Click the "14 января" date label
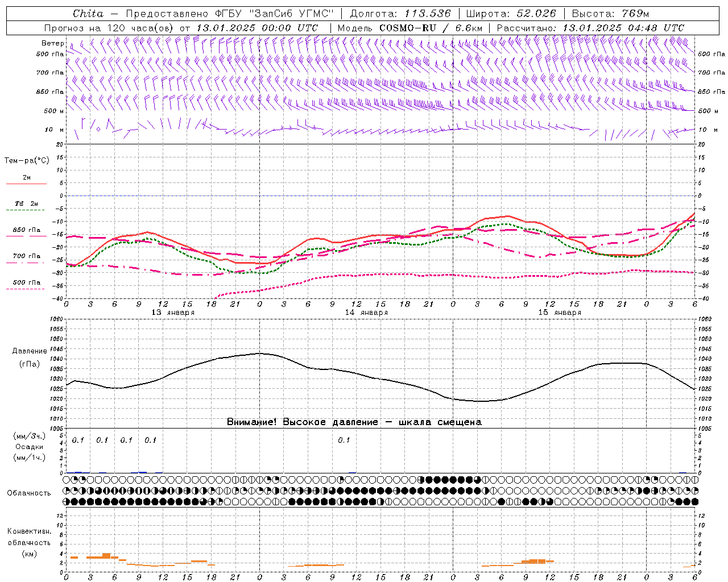 [366, 313]
